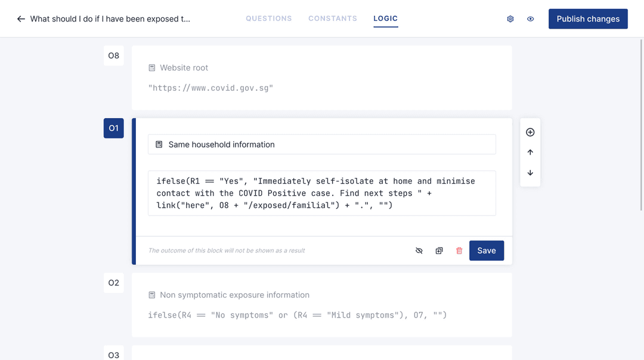This screenshot has height=360, width=644.
Task: Move block down with down arrow
Action: pos(530,173)
